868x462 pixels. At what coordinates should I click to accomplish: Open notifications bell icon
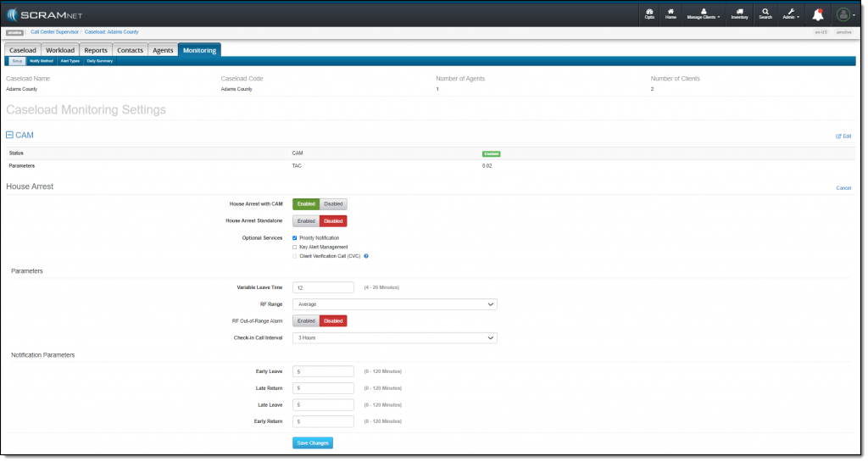click(818, 14)
